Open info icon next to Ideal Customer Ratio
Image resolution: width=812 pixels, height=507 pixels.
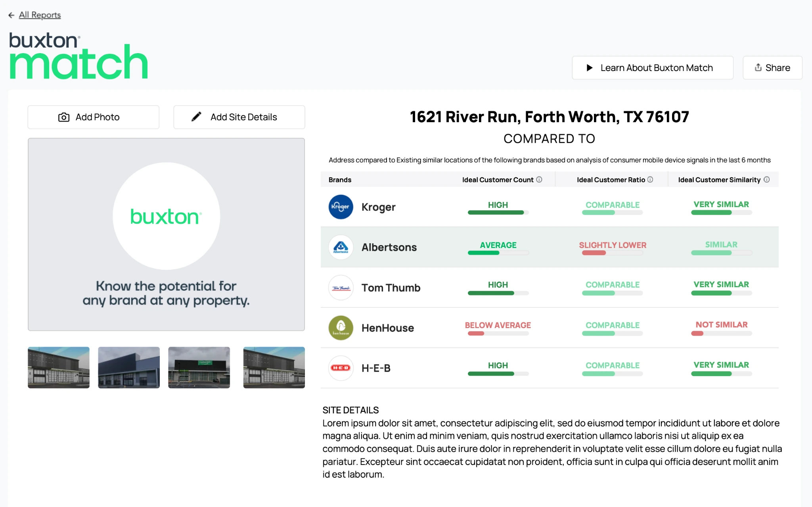650,179
